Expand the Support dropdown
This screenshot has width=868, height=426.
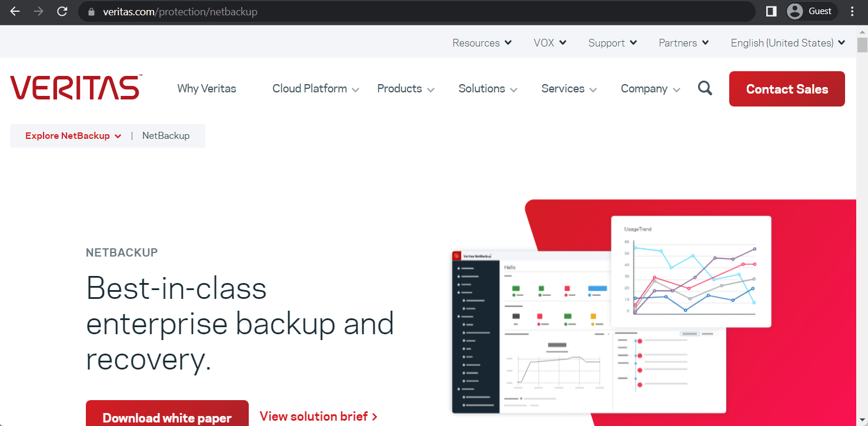pos(612,42)
